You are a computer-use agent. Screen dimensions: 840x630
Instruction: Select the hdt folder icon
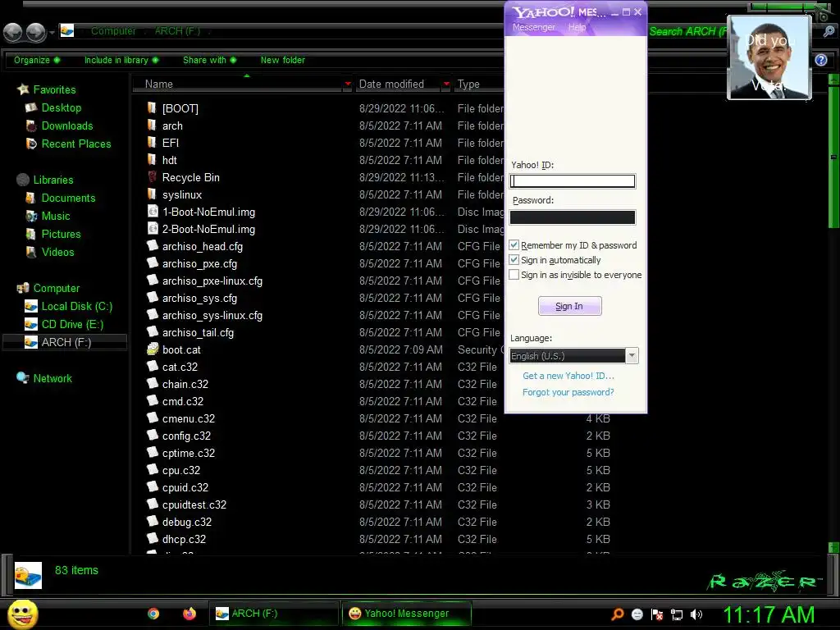pos(152,160)
